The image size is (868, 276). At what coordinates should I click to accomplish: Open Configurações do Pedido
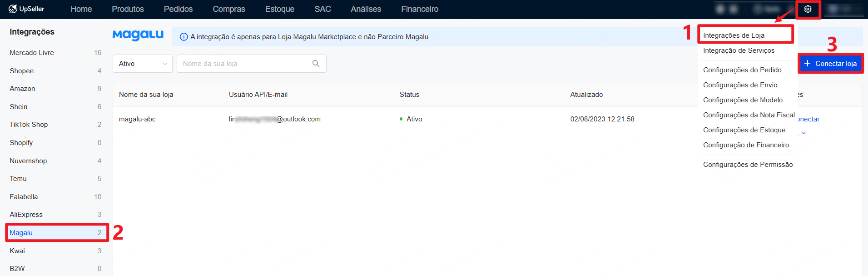[742, 70]
